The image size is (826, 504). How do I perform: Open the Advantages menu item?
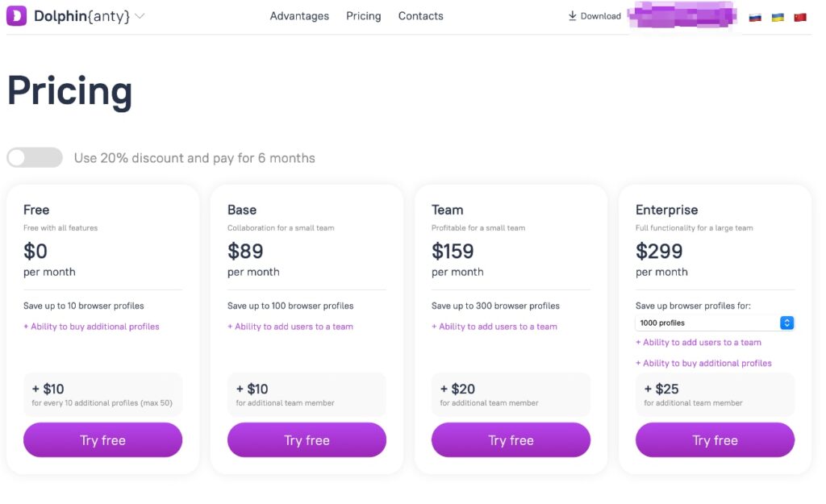[x=299, y=15]
